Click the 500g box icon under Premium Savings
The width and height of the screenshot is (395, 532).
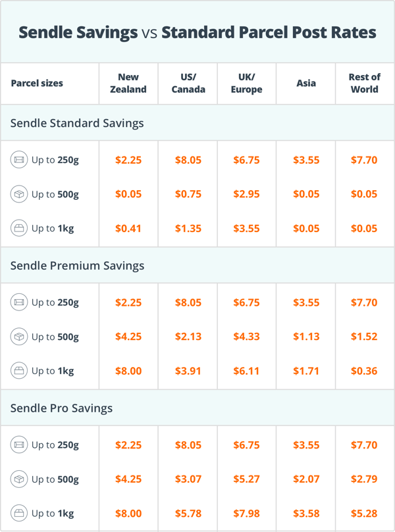coord(19,337)
